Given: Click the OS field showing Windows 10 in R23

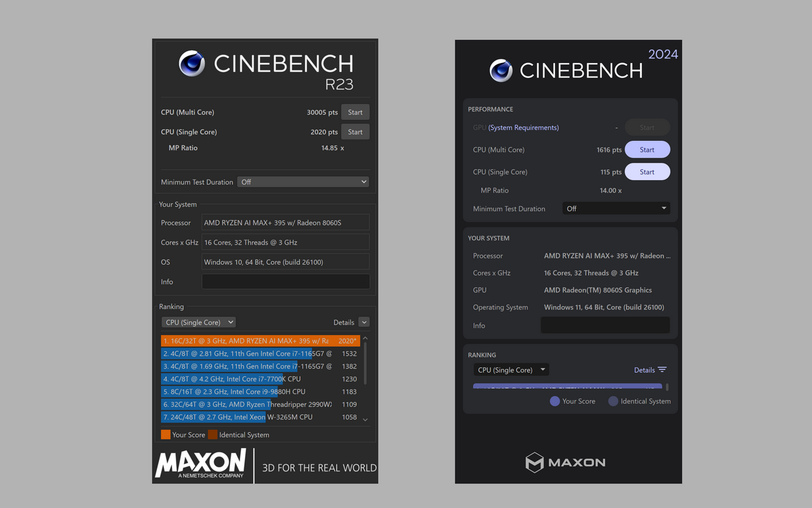Looking at the screenshot, I should 286,261.
